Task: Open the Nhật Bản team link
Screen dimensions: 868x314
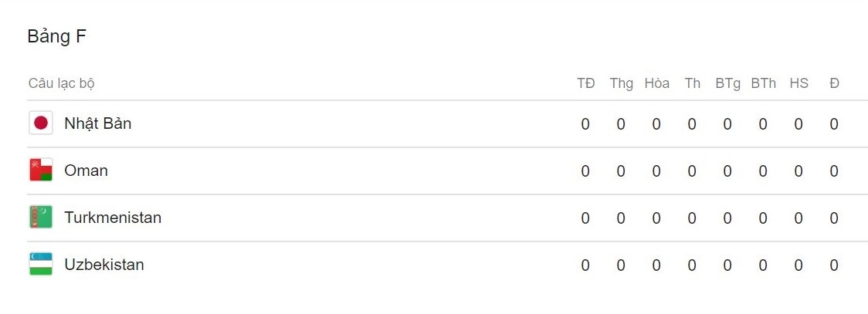Action: coord(98,123)
